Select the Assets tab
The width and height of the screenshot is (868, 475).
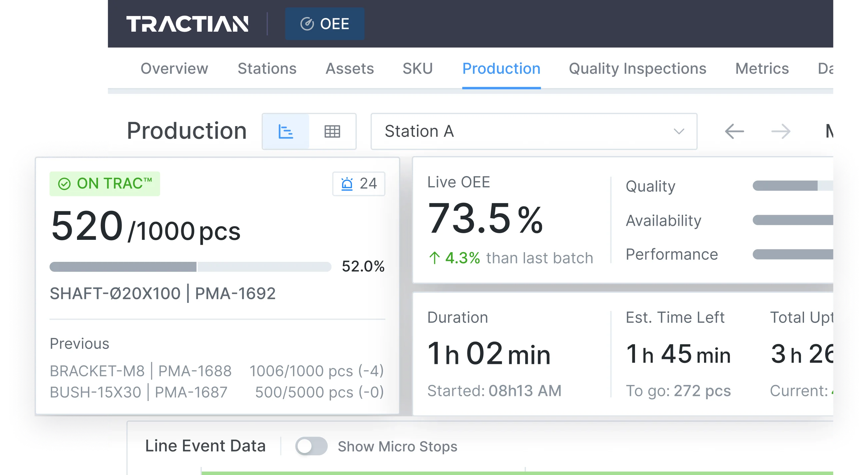(349, 69)
